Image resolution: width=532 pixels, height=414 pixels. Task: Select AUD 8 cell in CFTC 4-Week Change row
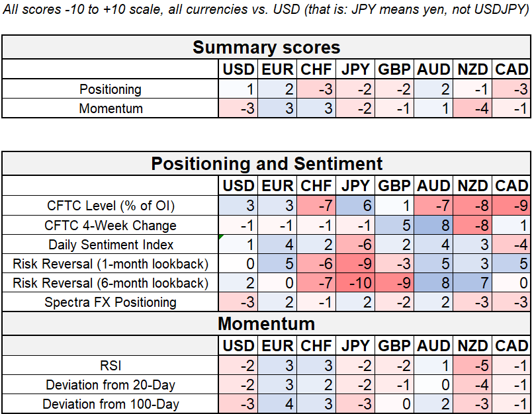coord(433,225)
